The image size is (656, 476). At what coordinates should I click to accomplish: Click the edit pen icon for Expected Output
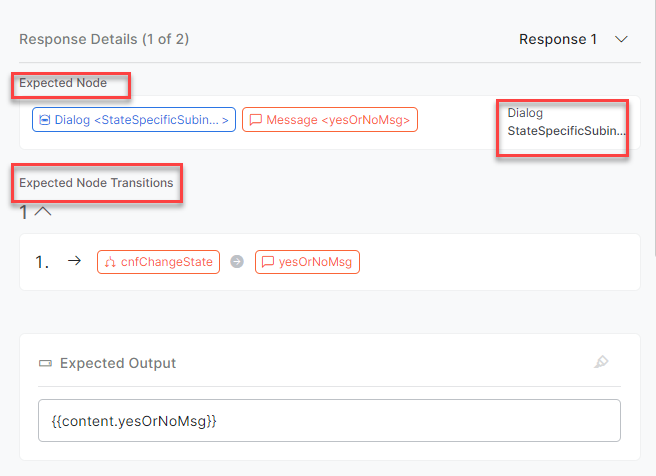pyautogui.click(x=601, y=362)
